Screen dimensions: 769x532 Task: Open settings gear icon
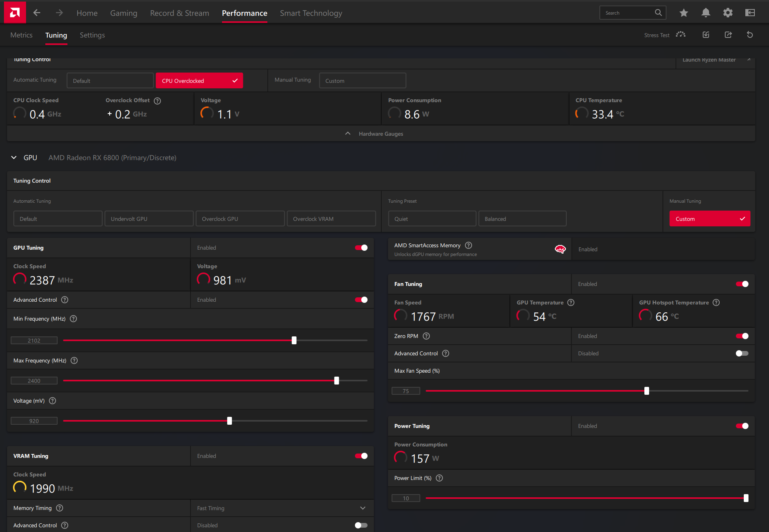pyautogui.click(x=728, y=13)
